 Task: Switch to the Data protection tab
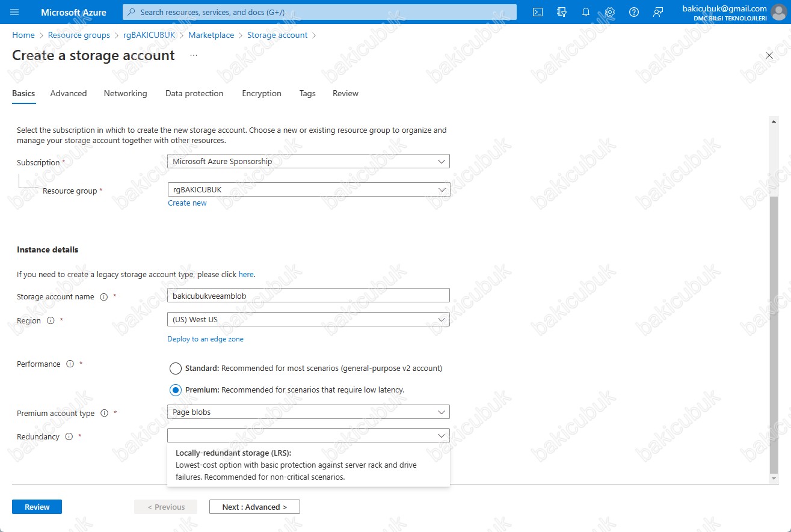[194, 93]
